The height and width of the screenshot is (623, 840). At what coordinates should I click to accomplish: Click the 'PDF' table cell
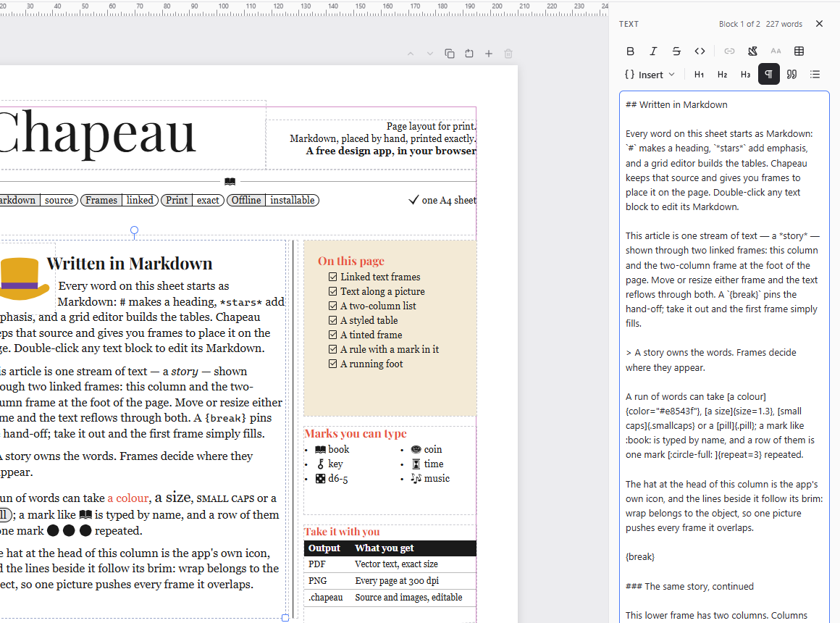coord(317,564)
